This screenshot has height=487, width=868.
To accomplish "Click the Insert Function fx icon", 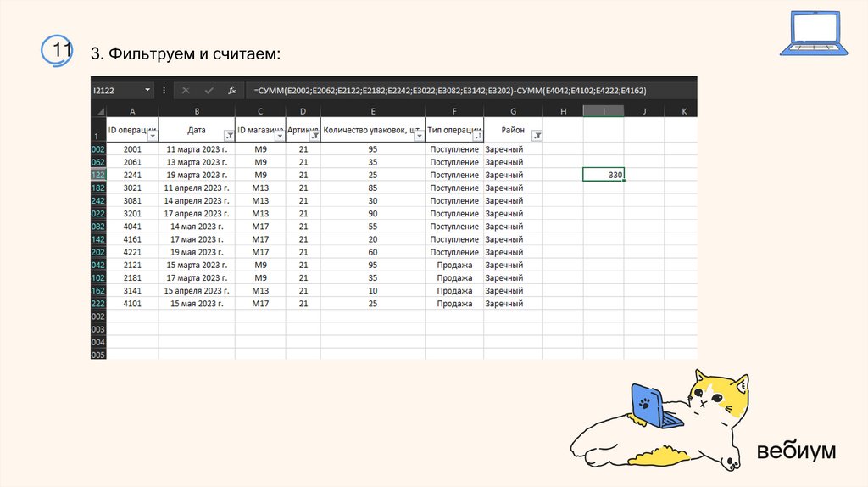I will (231, 90).
